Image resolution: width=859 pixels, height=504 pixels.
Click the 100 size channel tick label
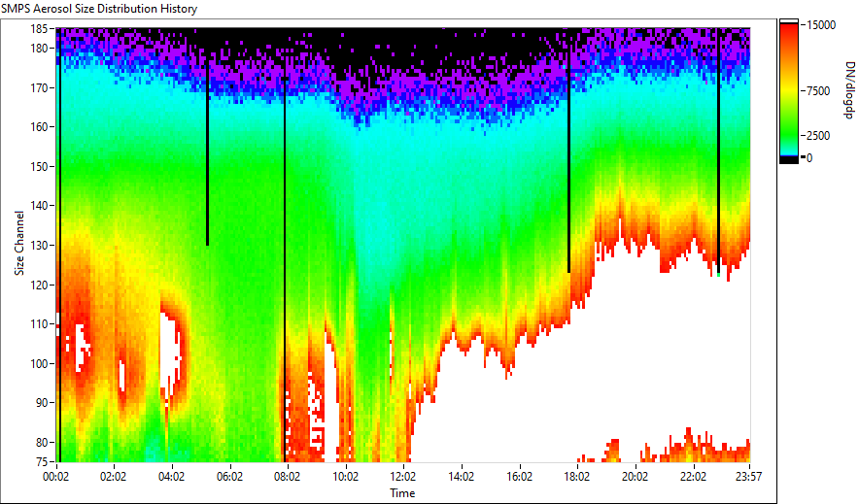click(x=40, y=363)
